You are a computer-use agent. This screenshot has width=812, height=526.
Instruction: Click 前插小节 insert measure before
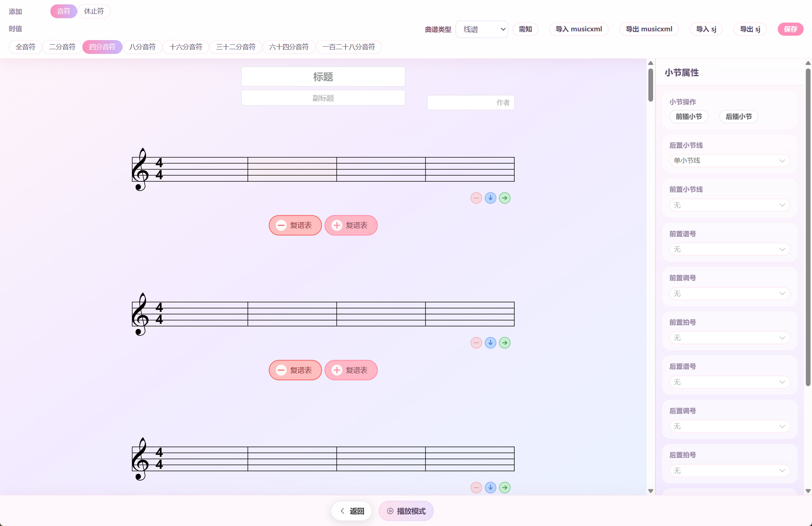coord(689,117)
